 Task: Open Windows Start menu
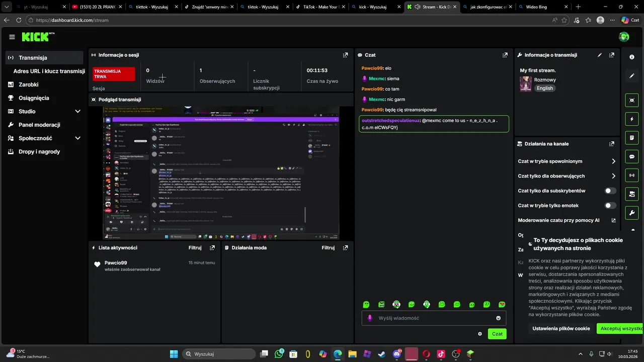click(x=174, y=354)
